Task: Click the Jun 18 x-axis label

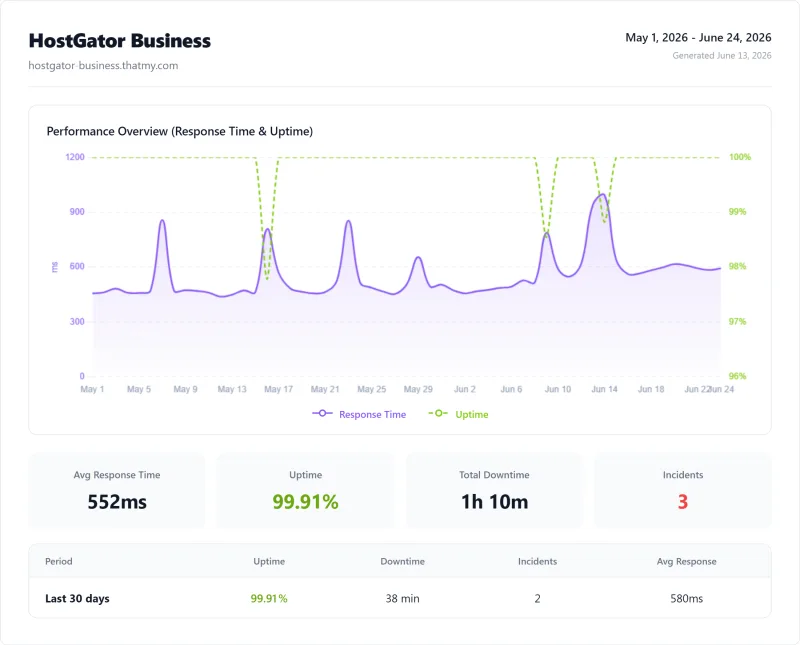Action: pos(651,389)
